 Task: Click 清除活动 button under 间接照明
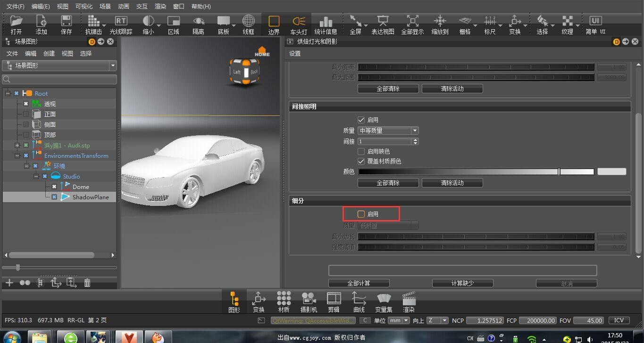452,183
